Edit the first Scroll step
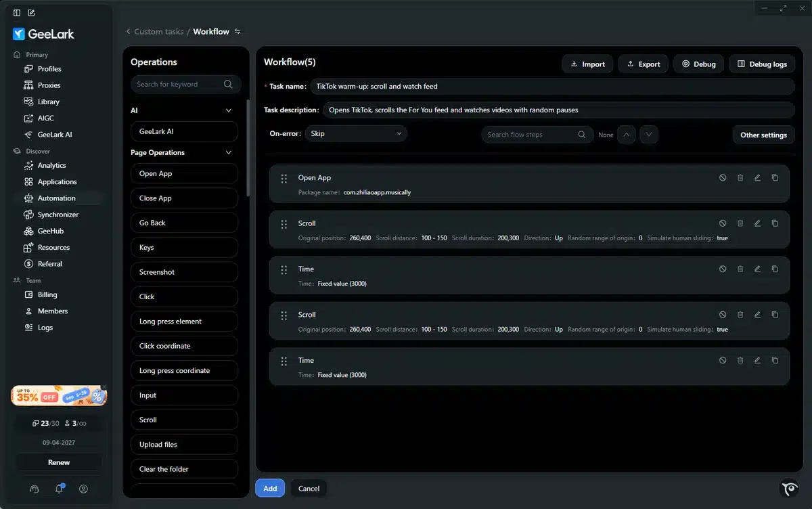 757,223
